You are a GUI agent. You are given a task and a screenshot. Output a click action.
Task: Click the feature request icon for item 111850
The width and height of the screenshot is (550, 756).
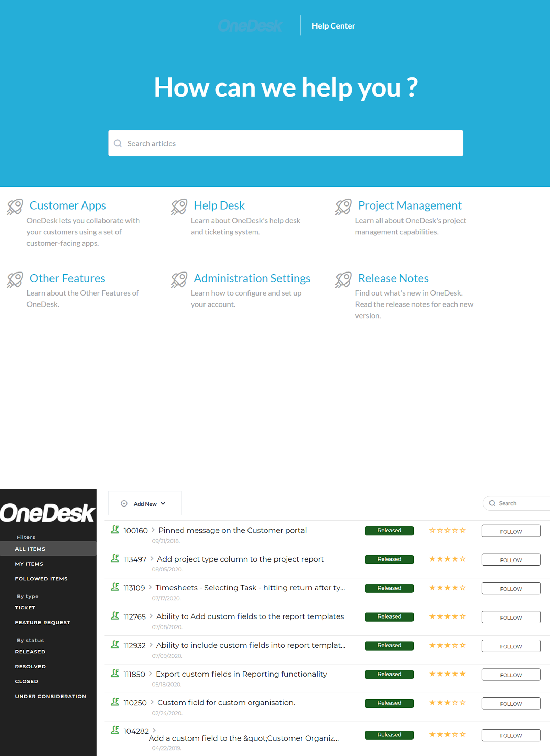[x=115, y=674]
